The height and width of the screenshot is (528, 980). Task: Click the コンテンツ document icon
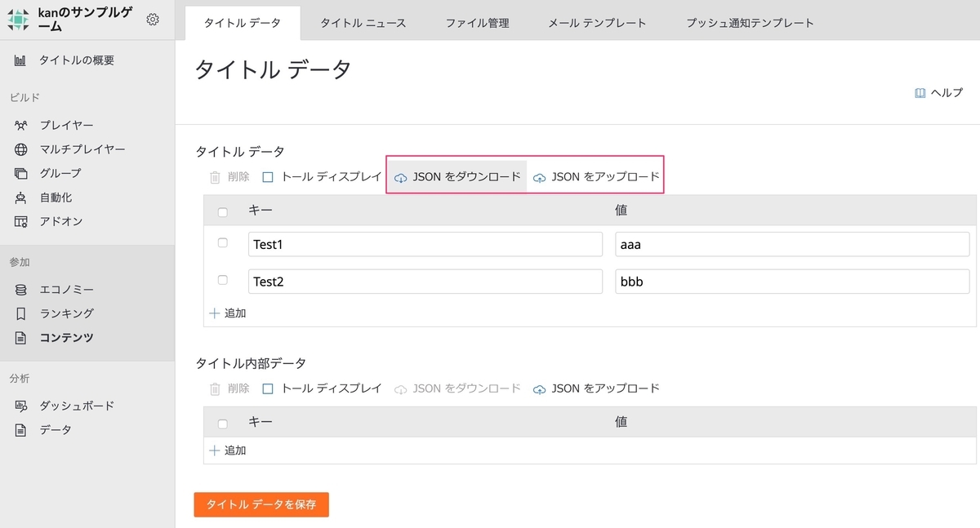21,337
